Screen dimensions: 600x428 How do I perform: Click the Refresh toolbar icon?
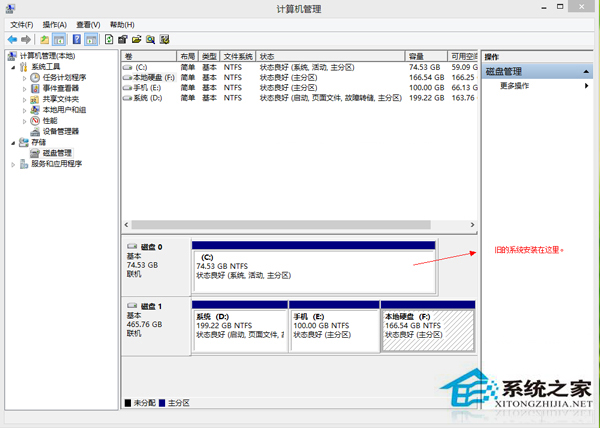coord(109,39)
